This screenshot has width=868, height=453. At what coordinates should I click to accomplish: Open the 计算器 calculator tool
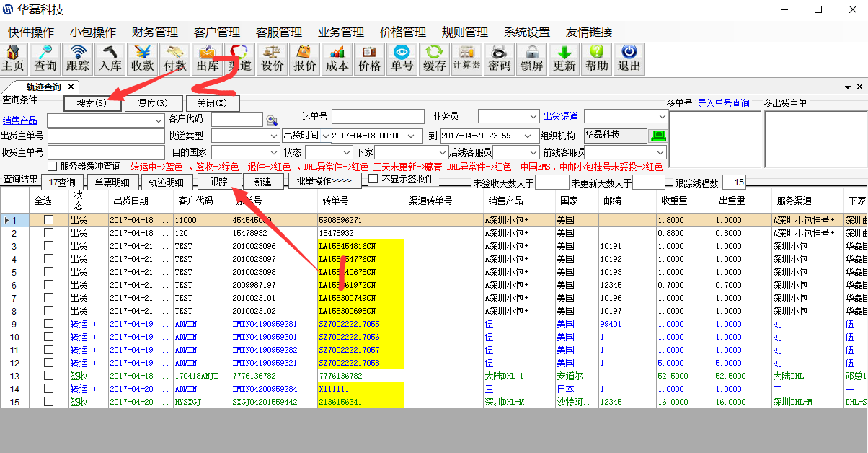point(466,58)
